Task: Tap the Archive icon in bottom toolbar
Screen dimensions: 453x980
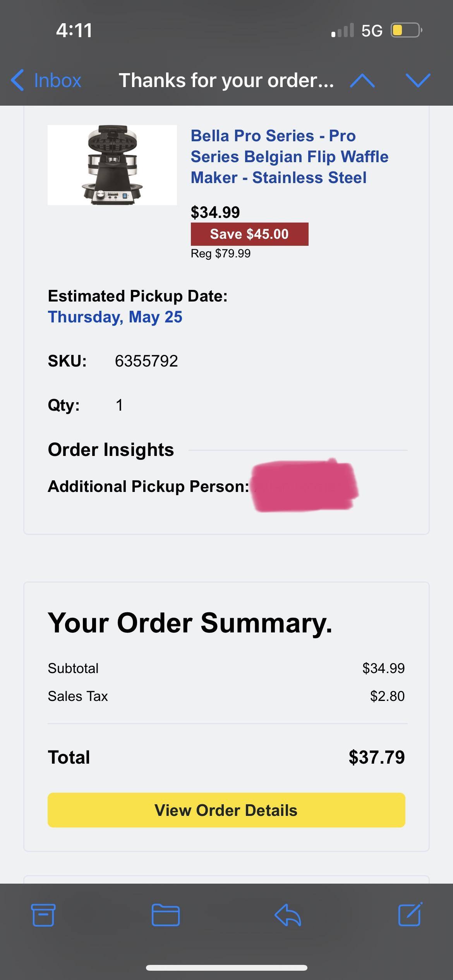Action: point(43,915)
